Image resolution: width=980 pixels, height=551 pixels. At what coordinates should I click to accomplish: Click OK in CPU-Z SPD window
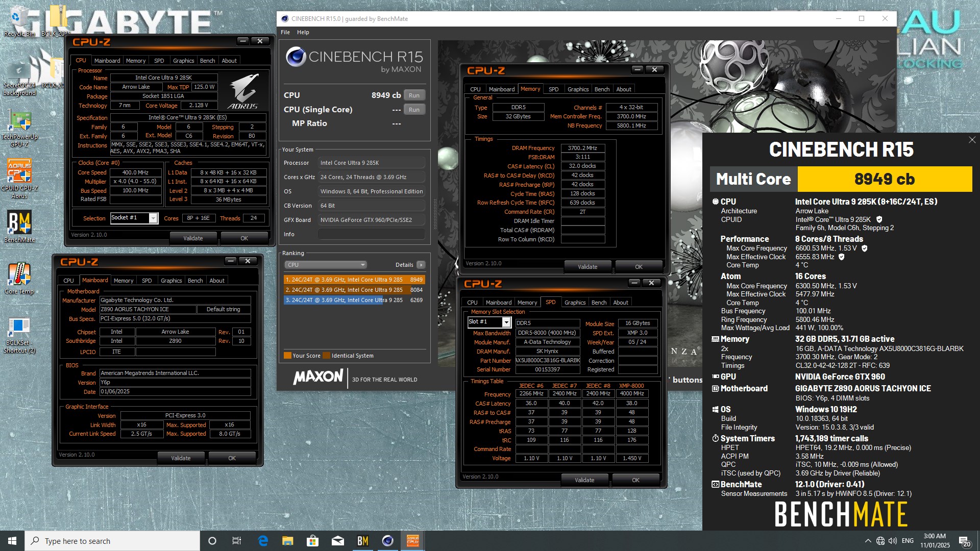635,480
